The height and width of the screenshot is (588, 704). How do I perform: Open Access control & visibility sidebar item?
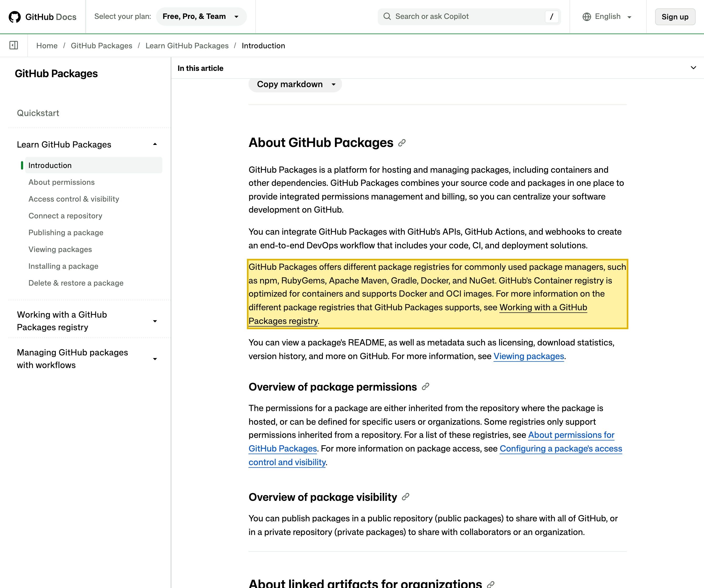(74, 199)
